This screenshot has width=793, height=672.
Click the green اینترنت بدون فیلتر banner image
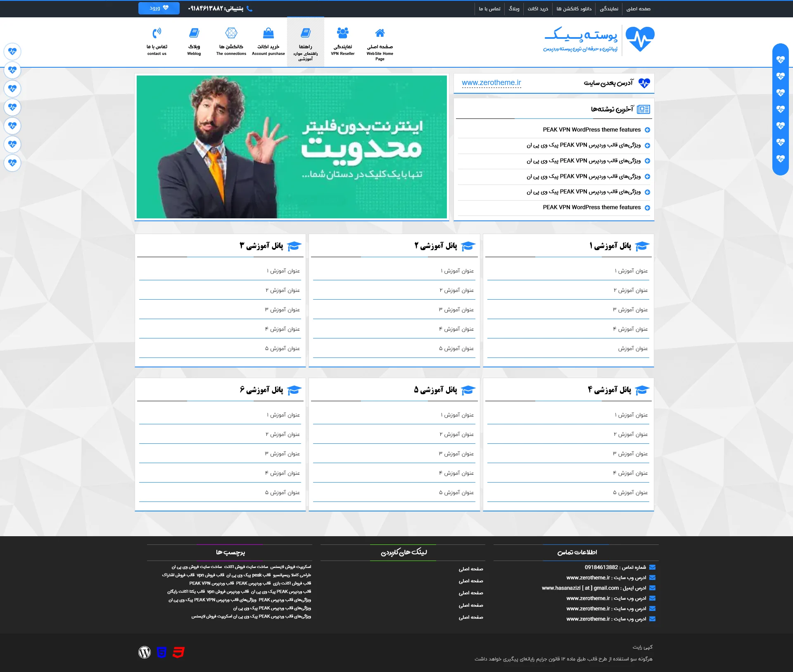click(x=292, y=147)
